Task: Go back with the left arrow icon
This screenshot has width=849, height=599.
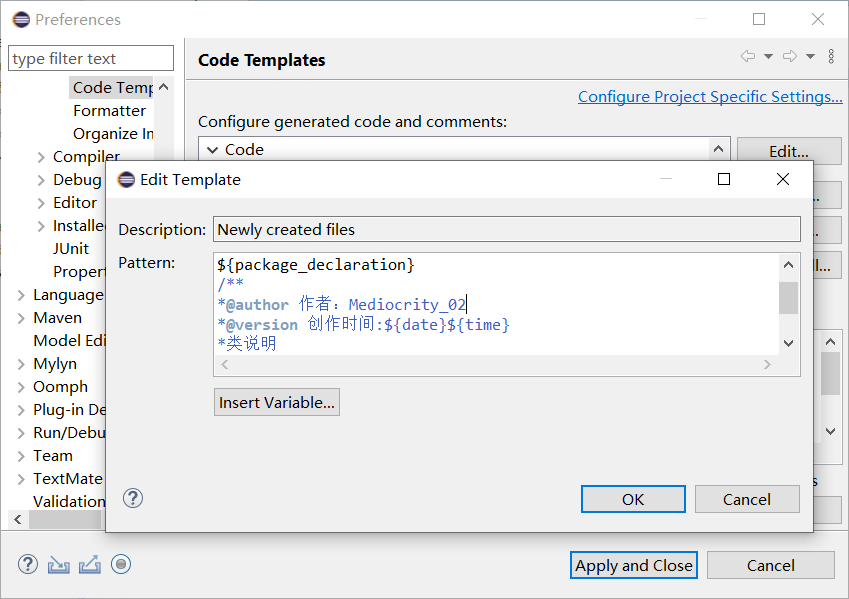Action: coord(747,57)
